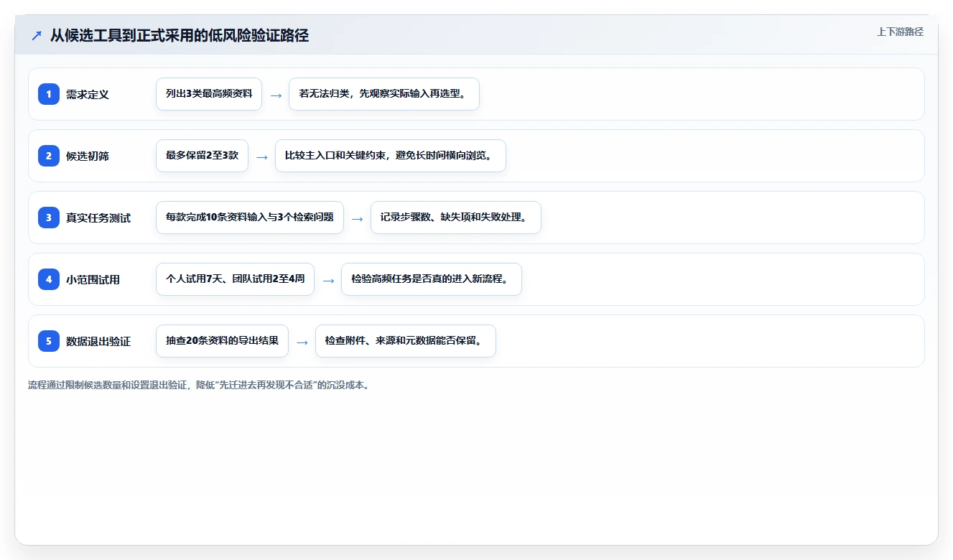Click the 最多保留2至3款 box
This screenshot has width=953, height=560.
pos(202,156)
